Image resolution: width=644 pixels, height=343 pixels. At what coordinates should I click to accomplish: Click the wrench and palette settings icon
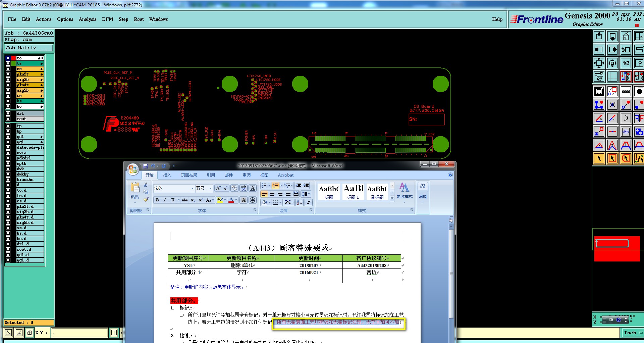click(599, 77)
